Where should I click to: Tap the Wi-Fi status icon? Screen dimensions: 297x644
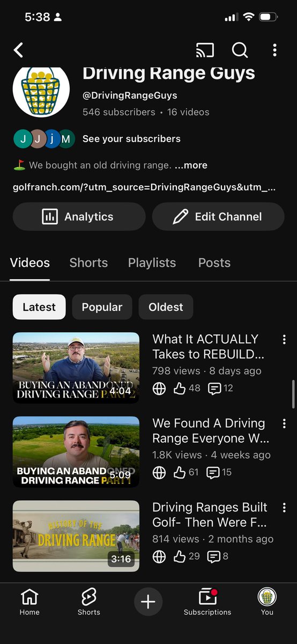[248, 17]
